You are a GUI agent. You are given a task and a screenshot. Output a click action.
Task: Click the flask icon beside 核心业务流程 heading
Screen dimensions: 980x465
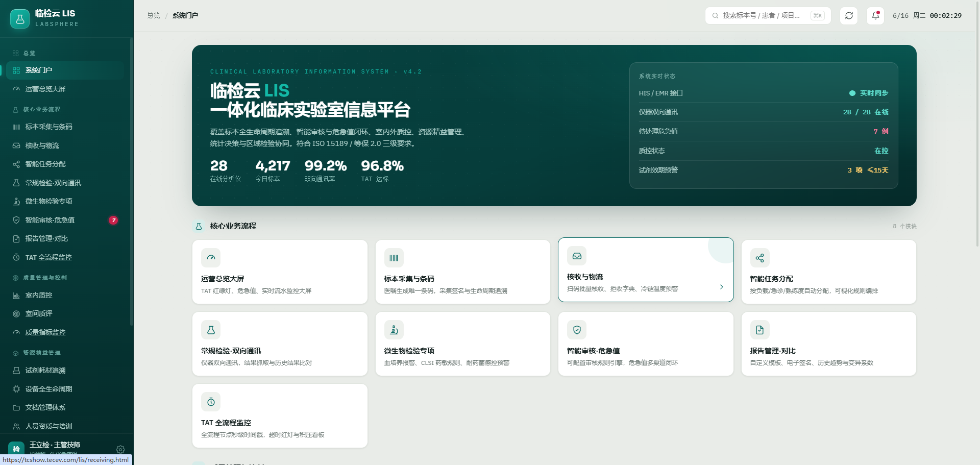coord(199,226)
